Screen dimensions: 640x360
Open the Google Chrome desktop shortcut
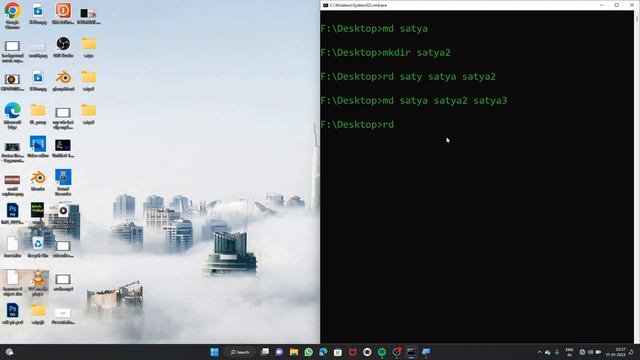pos(12,15)
